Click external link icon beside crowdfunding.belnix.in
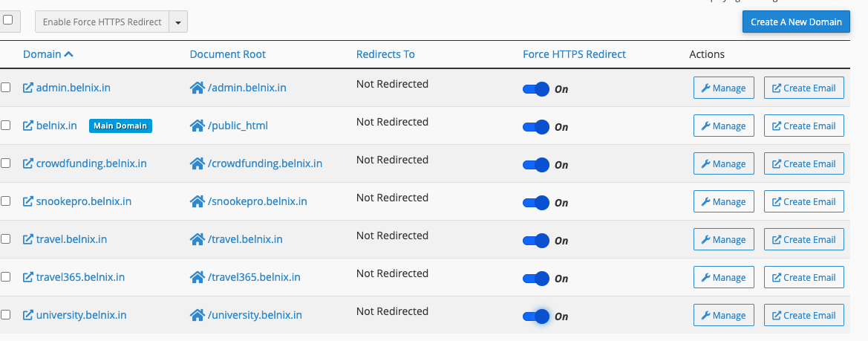 28,163
